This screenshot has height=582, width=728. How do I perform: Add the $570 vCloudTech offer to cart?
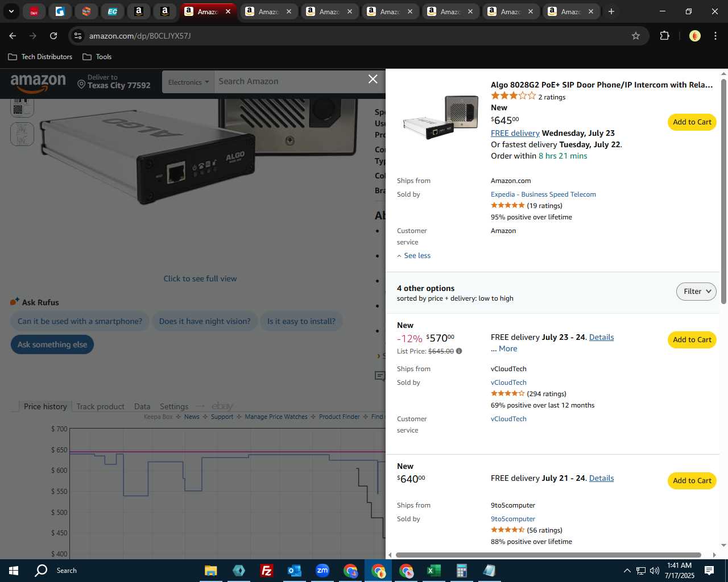[692, 340]
